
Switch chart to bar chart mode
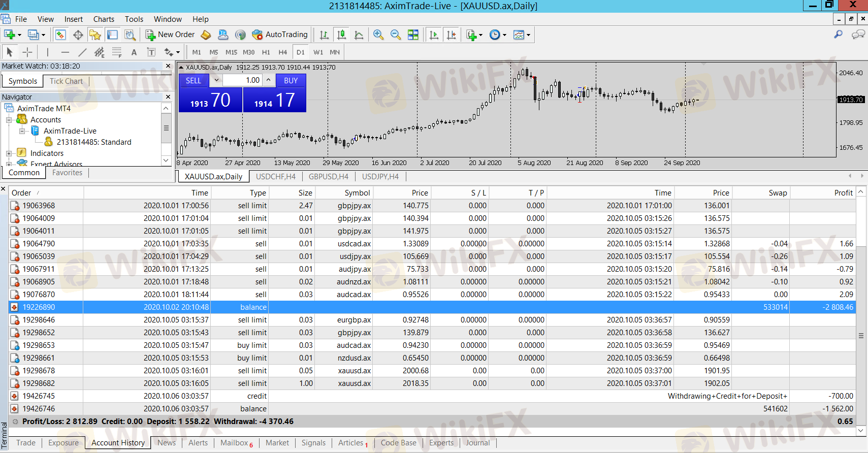324,35
